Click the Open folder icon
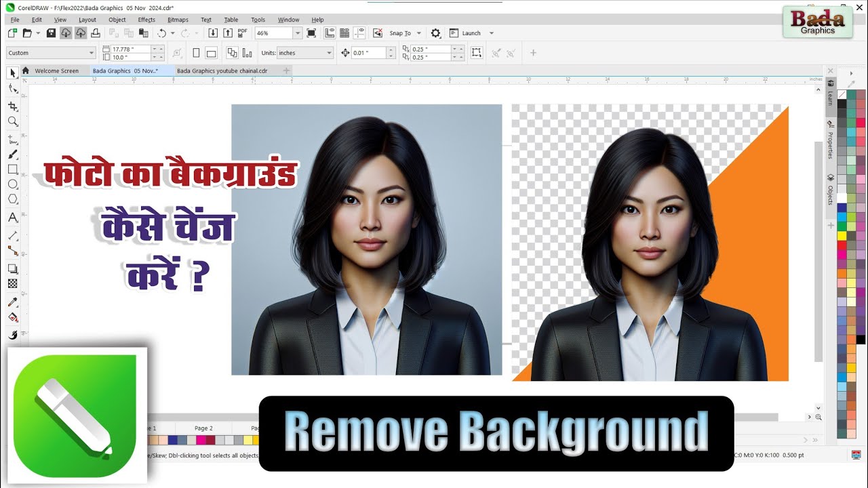 pos(27,33)
